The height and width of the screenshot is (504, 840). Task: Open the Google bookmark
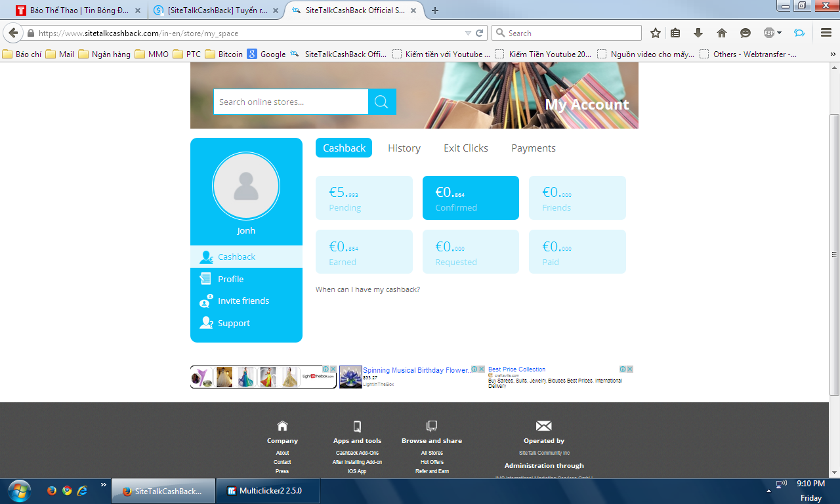click(266, 54)
